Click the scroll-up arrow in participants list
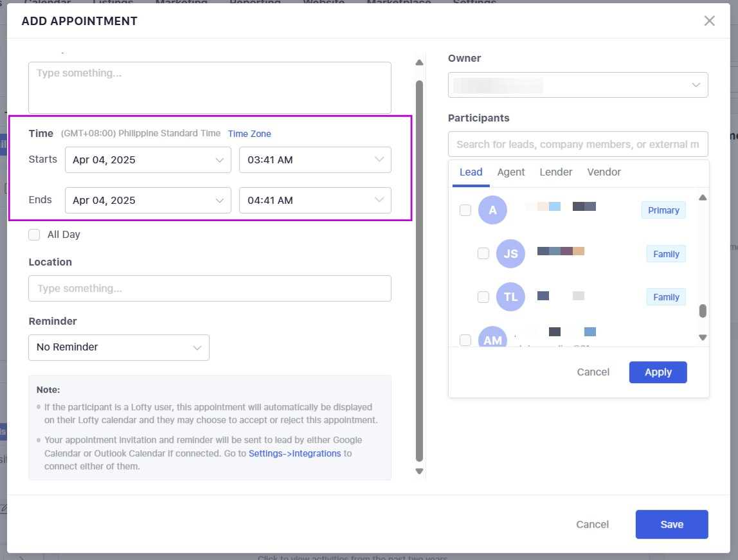 703,198
